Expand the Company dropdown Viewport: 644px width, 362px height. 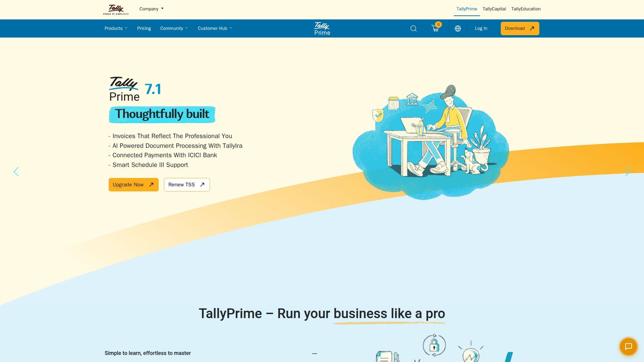click(x=151, y=9)
